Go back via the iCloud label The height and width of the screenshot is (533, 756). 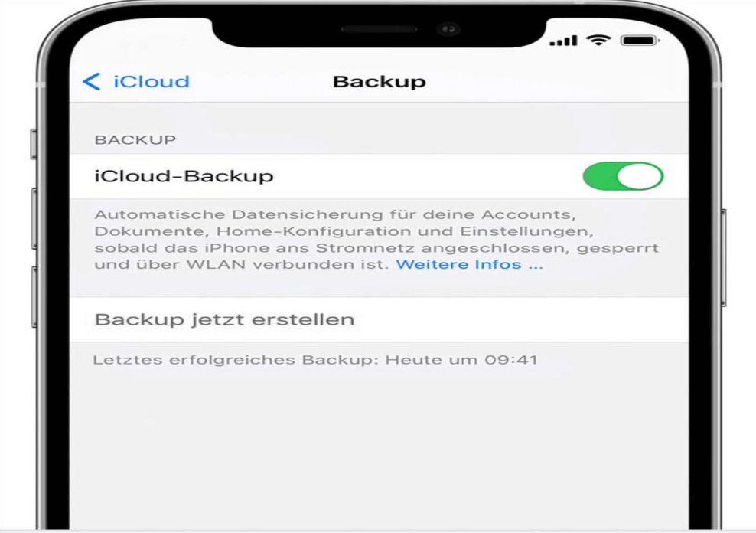coord(151,82)
